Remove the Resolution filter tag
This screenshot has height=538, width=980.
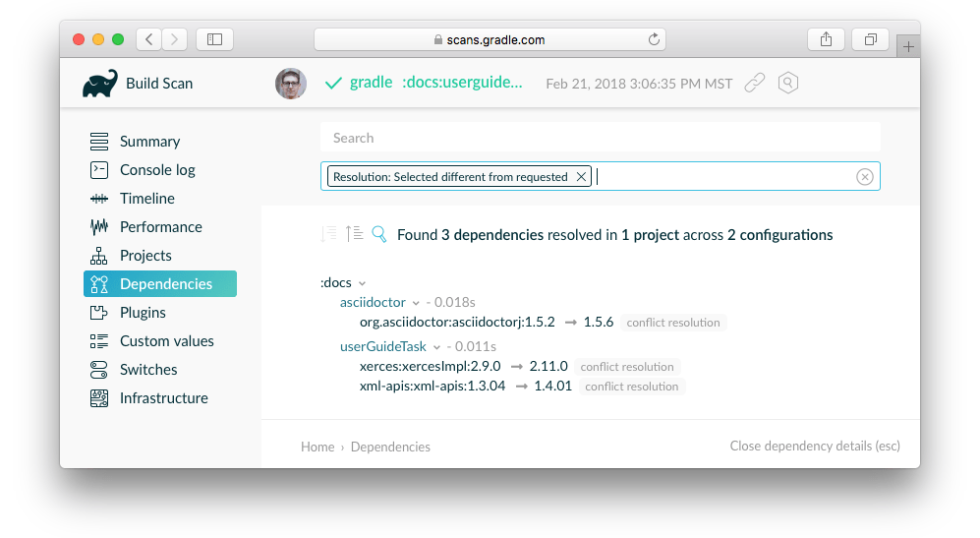point(581,176)
